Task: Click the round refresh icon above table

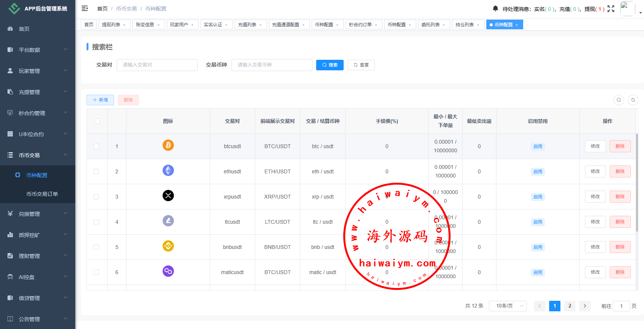Action: click(633, 100)
